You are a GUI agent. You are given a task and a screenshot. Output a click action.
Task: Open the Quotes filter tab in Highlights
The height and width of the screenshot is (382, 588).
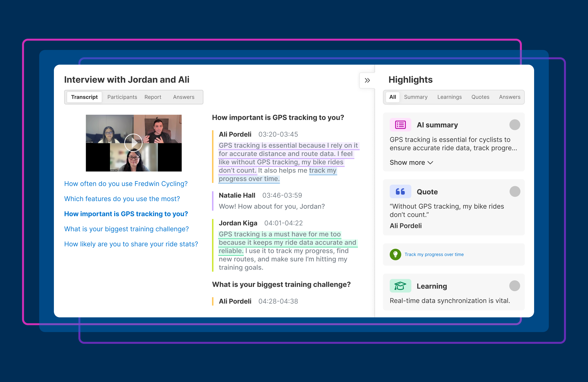480,97
